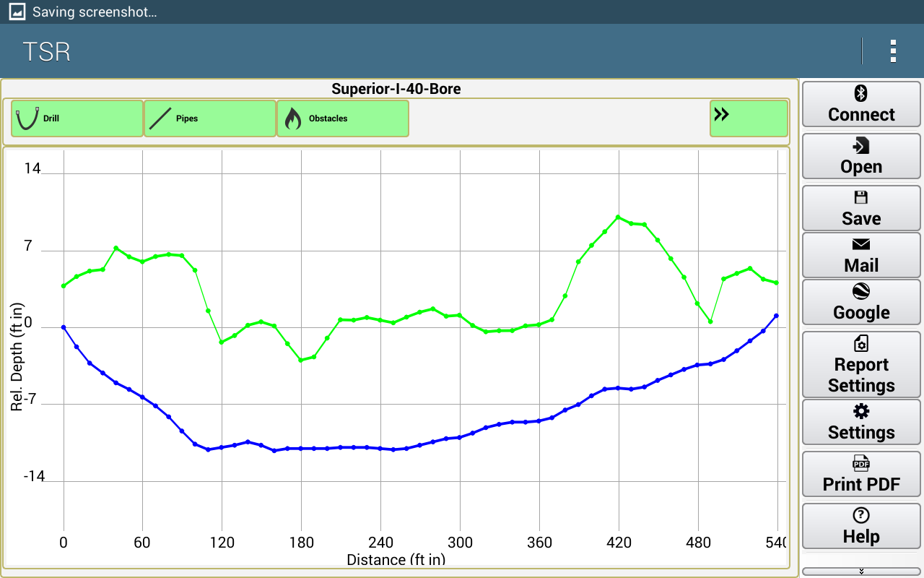This screenshot has height=578, width=924.
Task: Send the report via the Mail envelope icon
Action: click(x=860, y=245)
